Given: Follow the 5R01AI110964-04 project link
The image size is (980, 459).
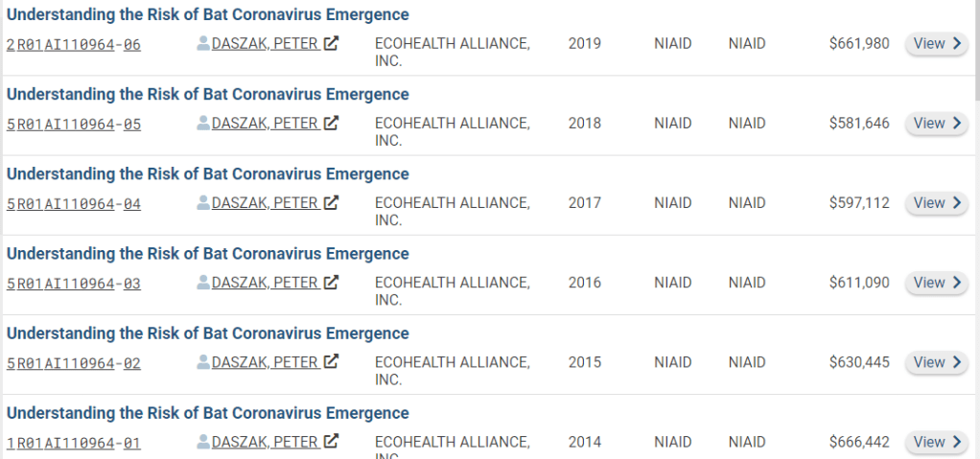Looking at the screenshot, I should click(x=74, y=203).
